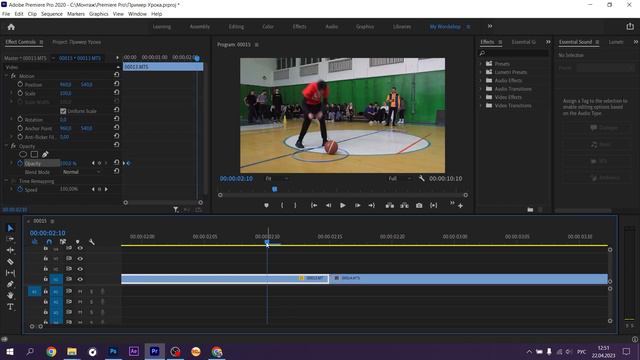Select the Razor tool
Screen dimensions: 640x360
point(10,262)
